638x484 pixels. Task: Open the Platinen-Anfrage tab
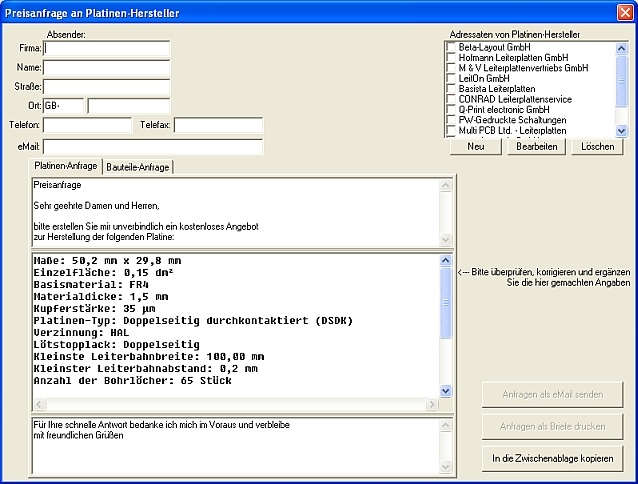pos(66,166)
